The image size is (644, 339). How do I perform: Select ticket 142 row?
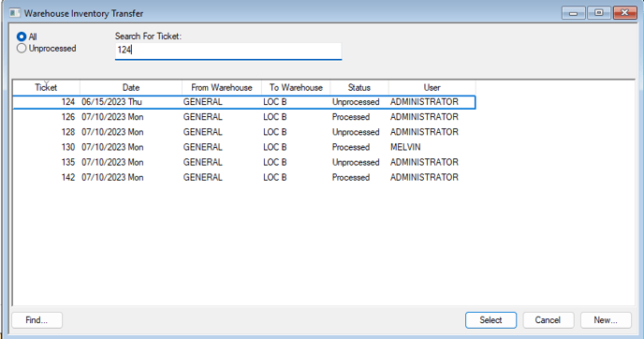(244, 178)
